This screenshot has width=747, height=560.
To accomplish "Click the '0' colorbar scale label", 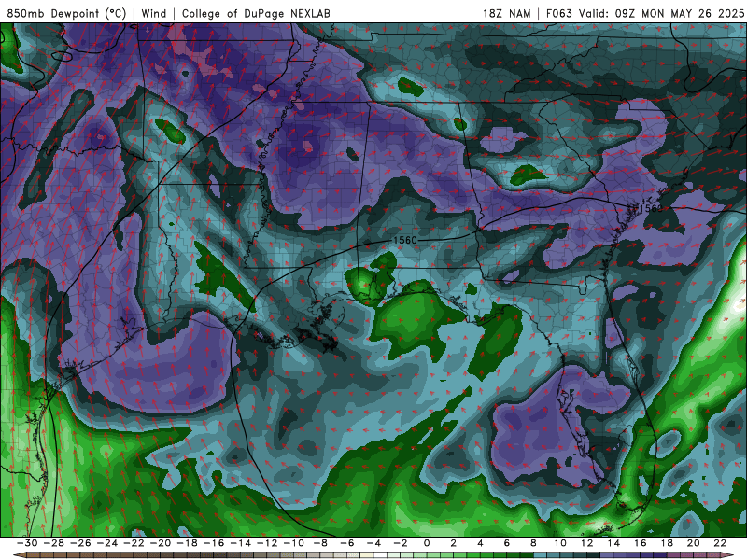I will coord(427,543).
